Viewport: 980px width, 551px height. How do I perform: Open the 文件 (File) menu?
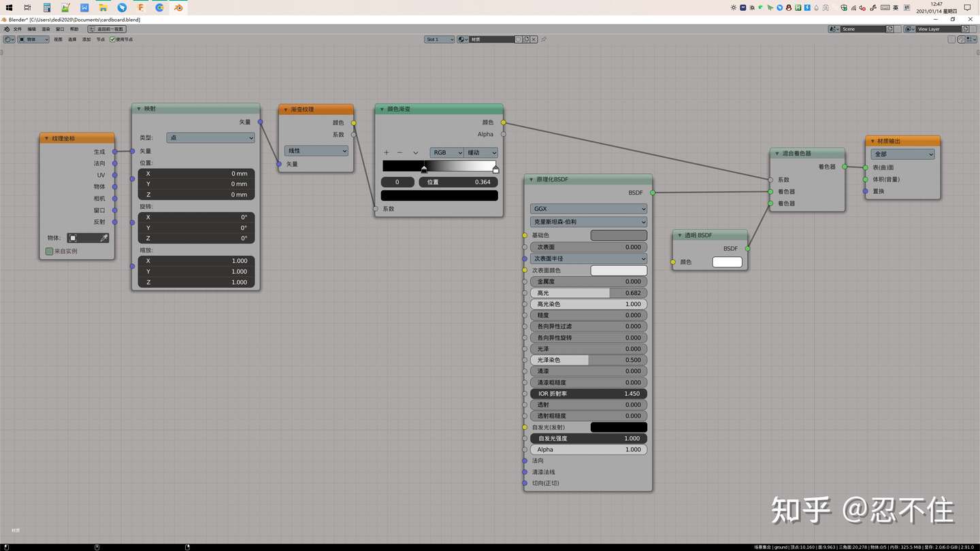[18, 29]
